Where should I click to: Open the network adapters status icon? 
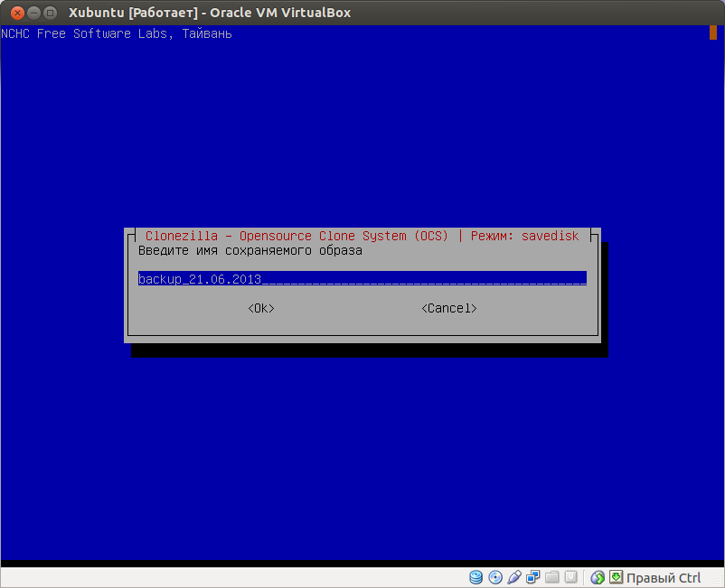tap(533, 577)
